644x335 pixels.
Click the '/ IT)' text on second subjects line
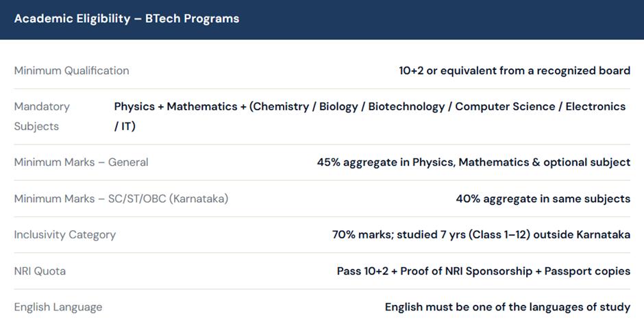point(125,127)
